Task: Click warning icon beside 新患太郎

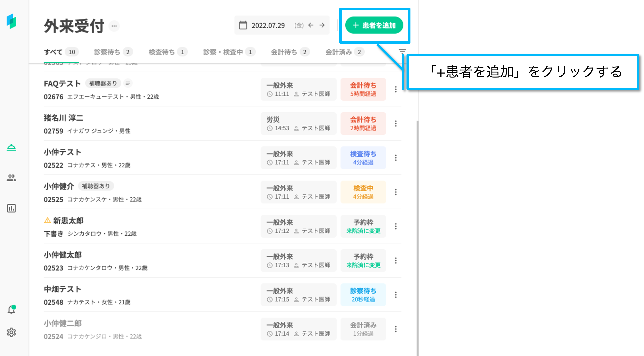Action: coord(48,220)
